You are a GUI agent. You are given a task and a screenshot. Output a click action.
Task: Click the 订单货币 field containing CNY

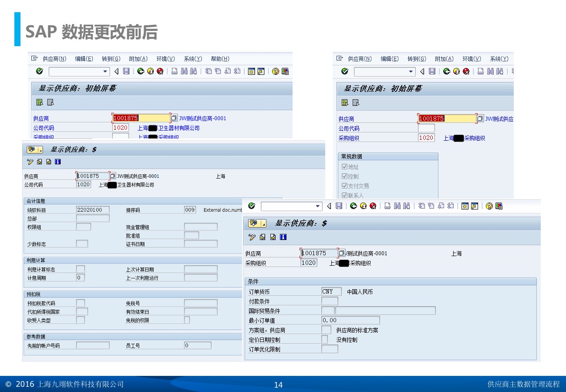[331, 292]
